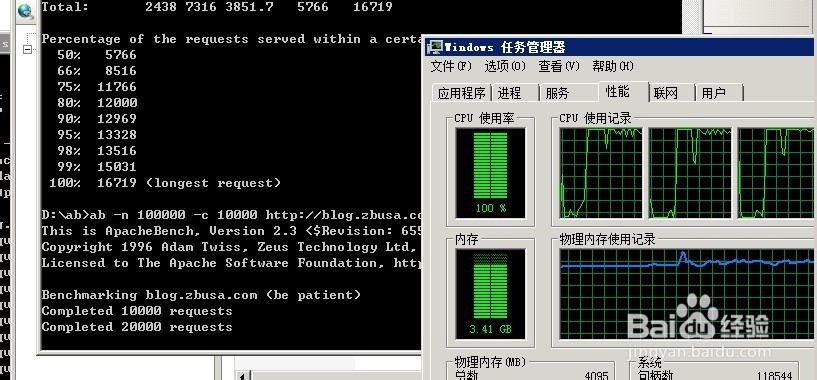Switch to the 应用程序 tab

(462, 93)
